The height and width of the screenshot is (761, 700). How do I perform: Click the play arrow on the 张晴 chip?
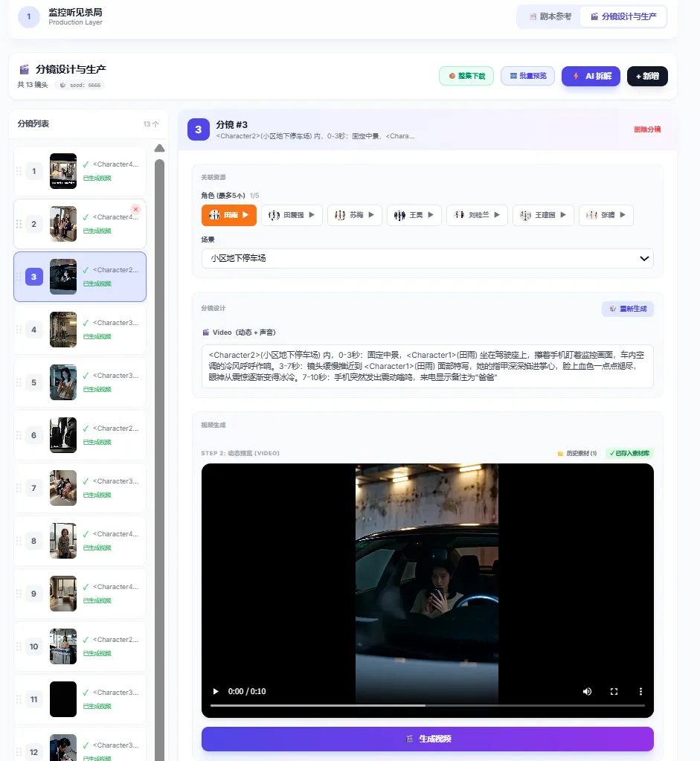click(623, 214)
